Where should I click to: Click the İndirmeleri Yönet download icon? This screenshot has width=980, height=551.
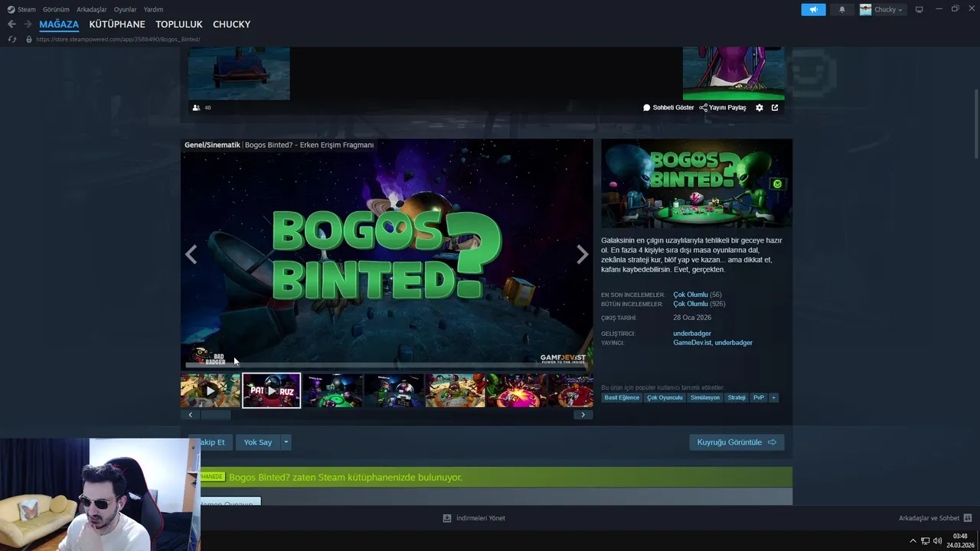click(447, 518)
